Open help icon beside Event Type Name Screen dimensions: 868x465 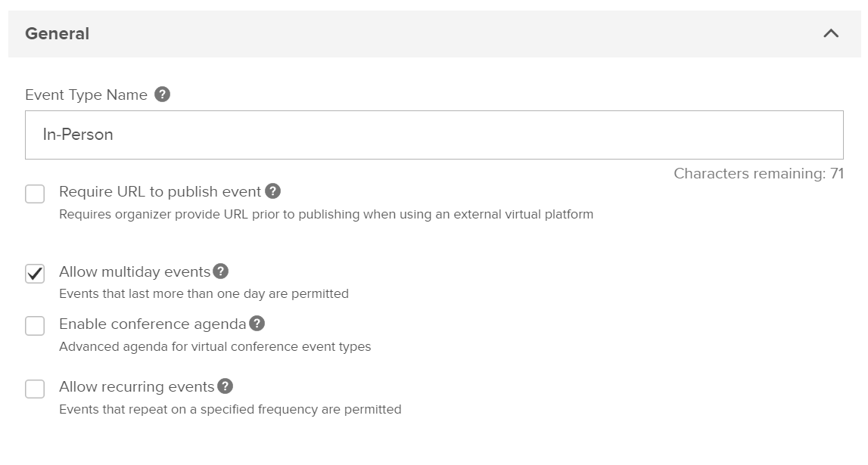(x=162, y=95)
